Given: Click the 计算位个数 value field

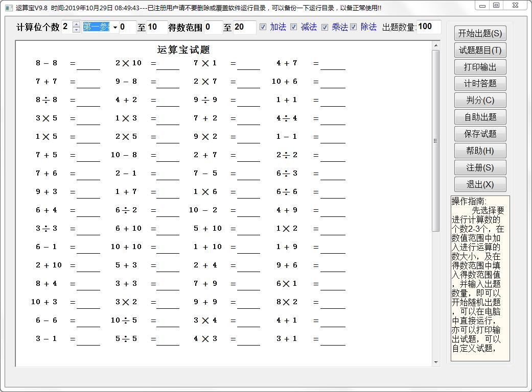Looking at the screenshot, I should (67, 27).
